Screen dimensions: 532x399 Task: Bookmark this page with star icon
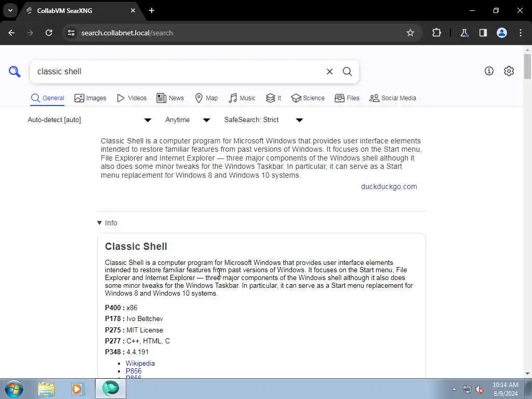tap(410, 33)
